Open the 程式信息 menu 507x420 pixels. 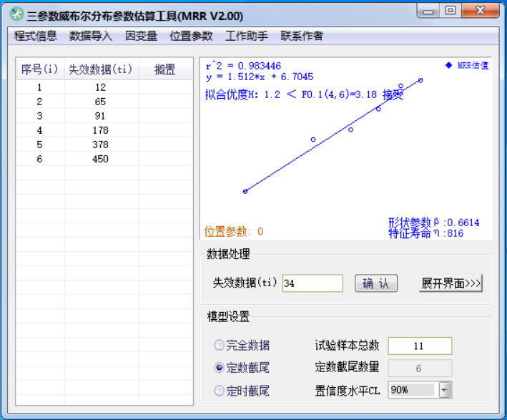[x=35, y=36]
